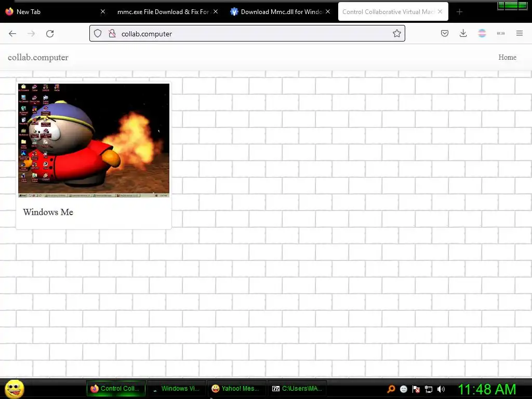The height and width of the screenshot is (399, 532).
Task: Click the orange search tray icon
Action: pyautogui.click(x=391, y=389)
